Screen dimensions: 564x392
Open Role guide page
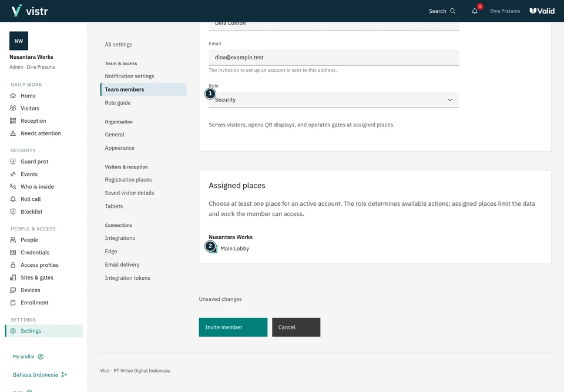pyautogui.click(x=117, y=103)
